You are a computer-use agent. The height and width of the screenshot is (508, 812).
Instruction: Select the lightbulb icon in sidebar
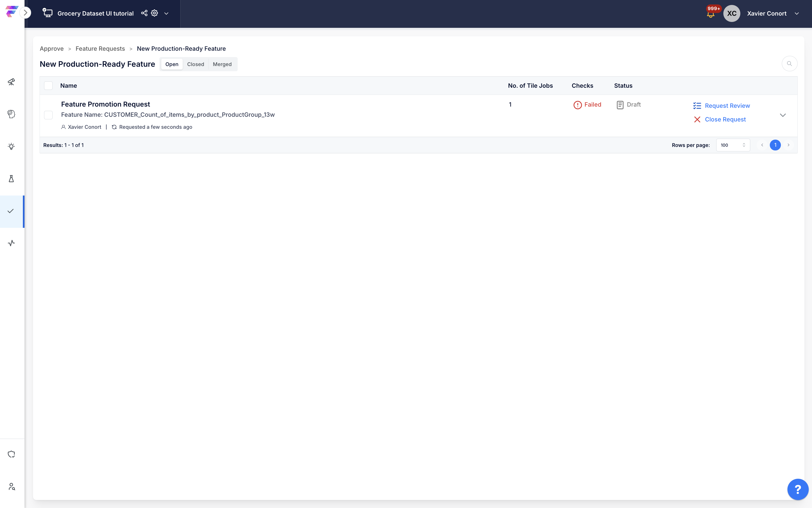(x=11, y=146)
